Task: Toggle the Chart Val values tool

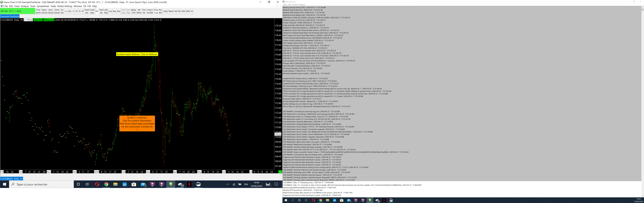Action: [x=101, y=11]
